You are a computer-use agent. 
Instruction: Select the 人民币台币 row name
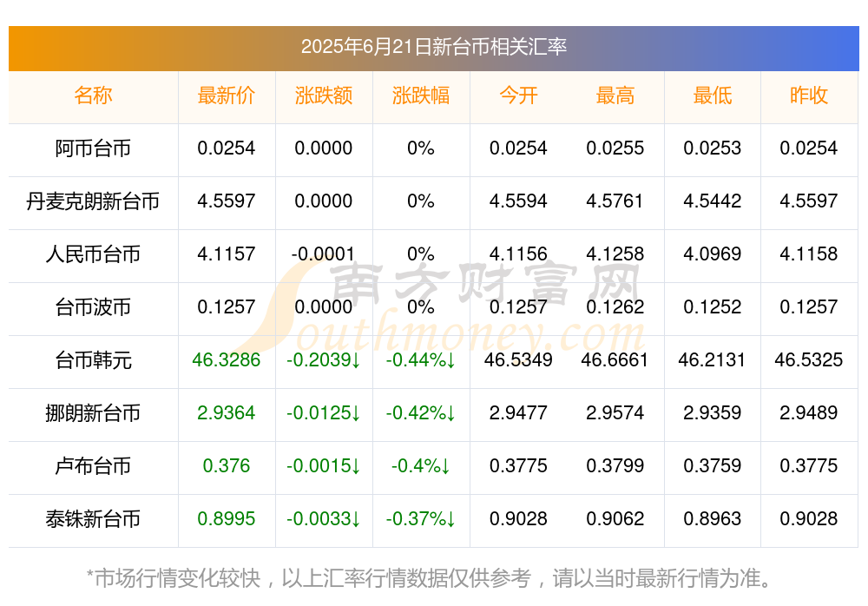[x=93, y=254]
